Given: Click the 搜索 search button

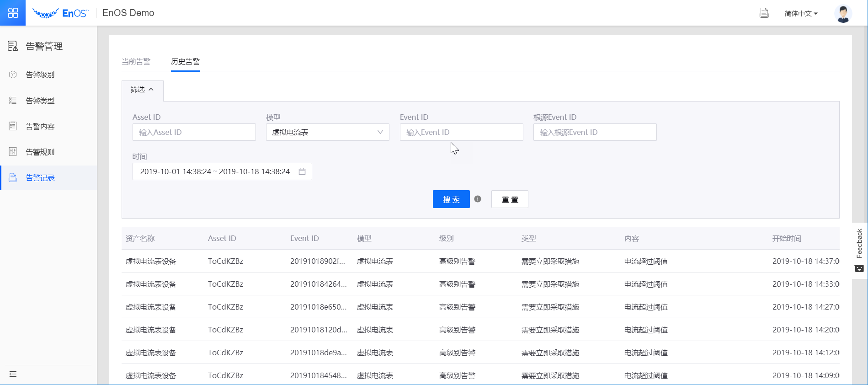Looking at the screenshot, I should click(451, 199).
